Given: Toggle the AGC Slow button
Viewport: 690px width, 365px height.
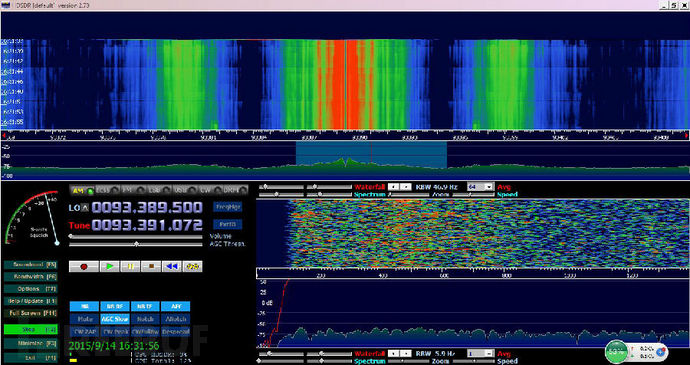Looking at the screenshot, I should [x=115, y=319].
